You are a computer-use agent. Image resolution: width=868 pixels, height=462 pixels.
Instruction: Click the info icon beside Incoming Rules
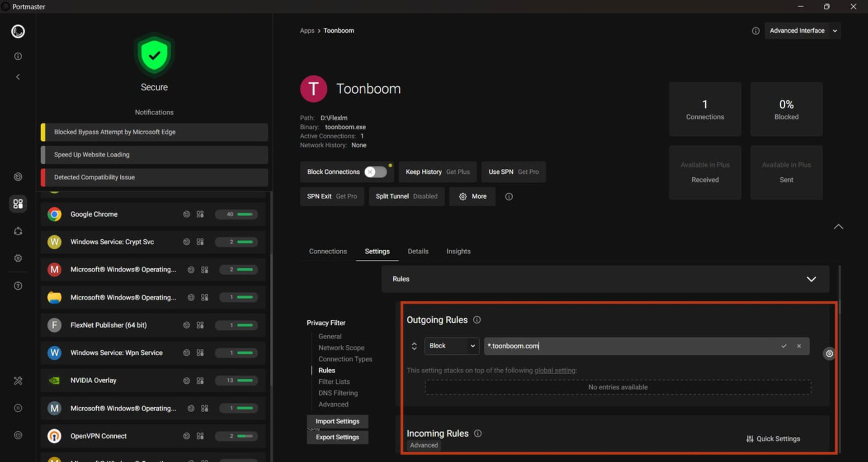[x=478, y=433]
